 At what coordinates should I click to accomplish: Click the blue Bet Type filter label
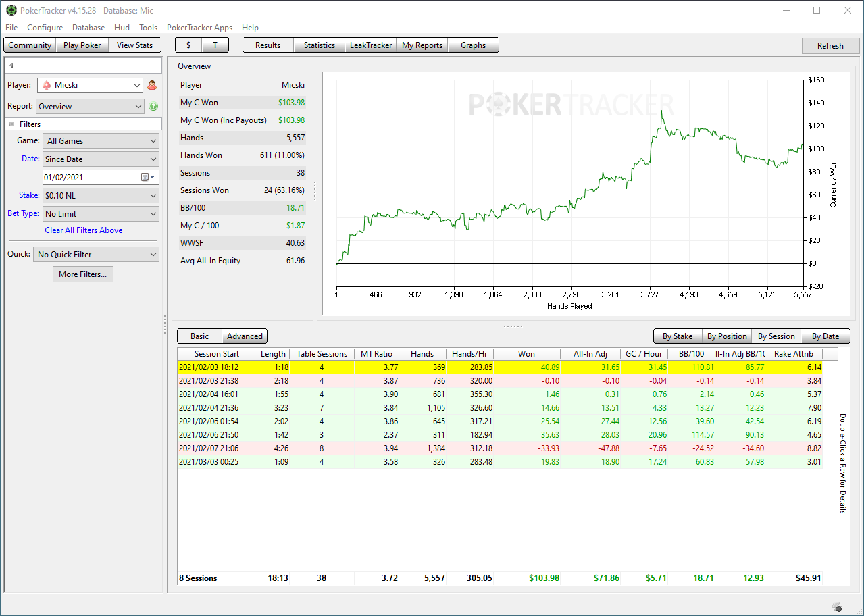point(23,213)
